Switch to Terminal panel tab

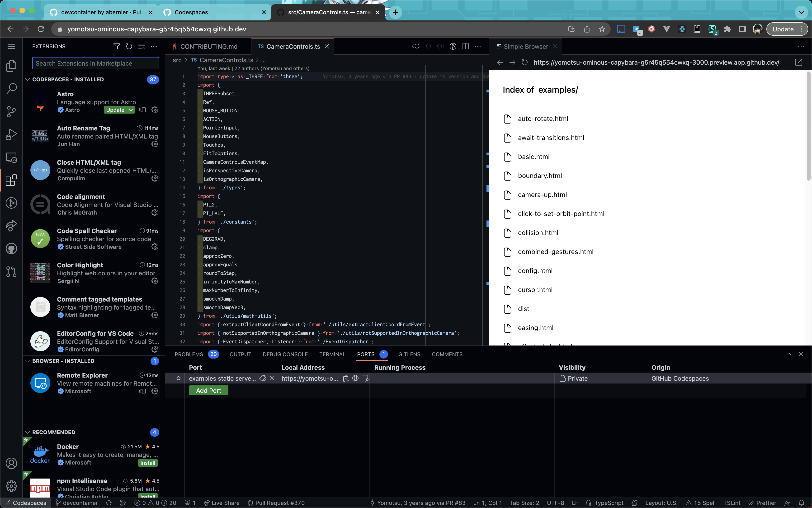(x=332, y=355)
